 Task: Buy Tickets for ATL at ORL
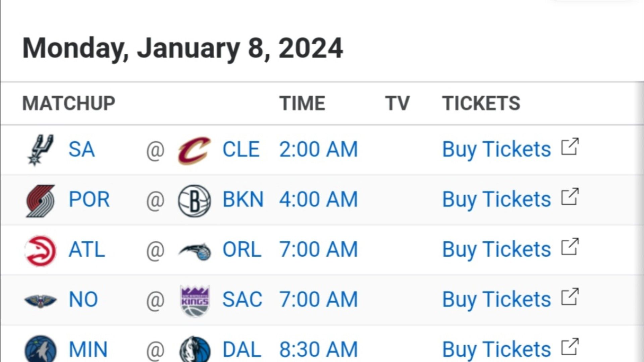pyautogui.click(x=496, y=250)
